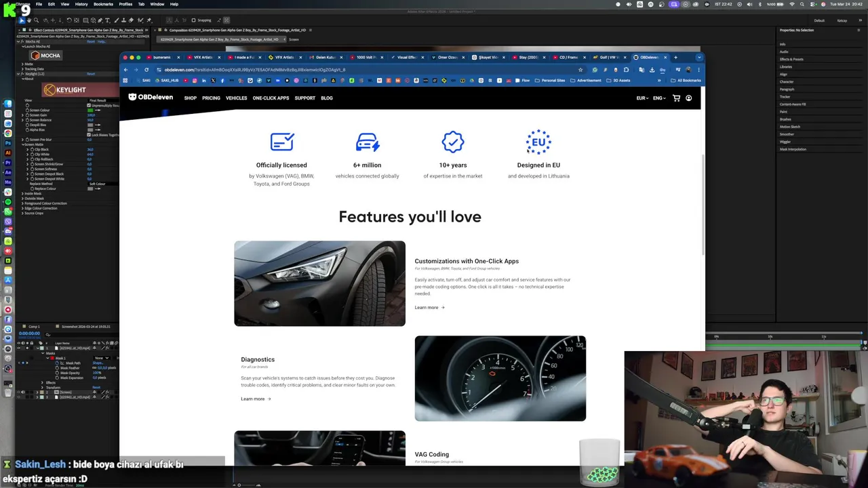Image resolution: width=868 pixels, height=488 pixels.
Task: Open the X (Twitter) bookmark icon
Action: point(213,80)
